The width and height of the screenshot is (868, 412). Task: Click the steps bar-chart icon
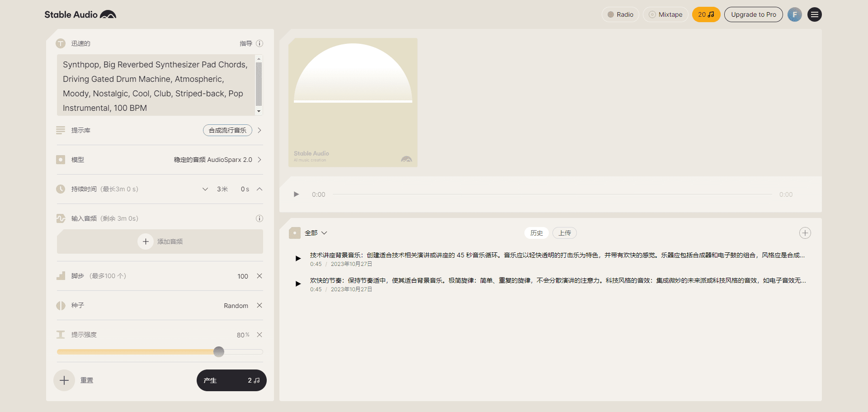(61, 276)
